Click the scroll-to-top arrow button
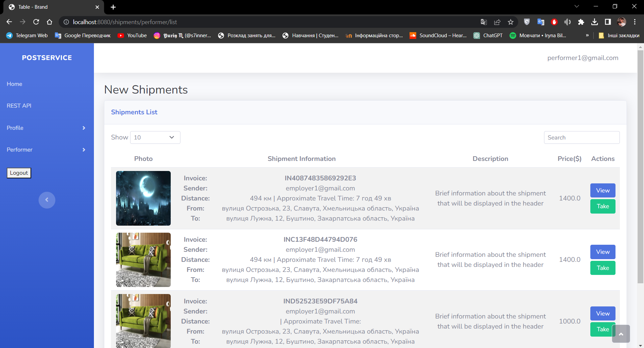The image size is (644, 348). 621,334
